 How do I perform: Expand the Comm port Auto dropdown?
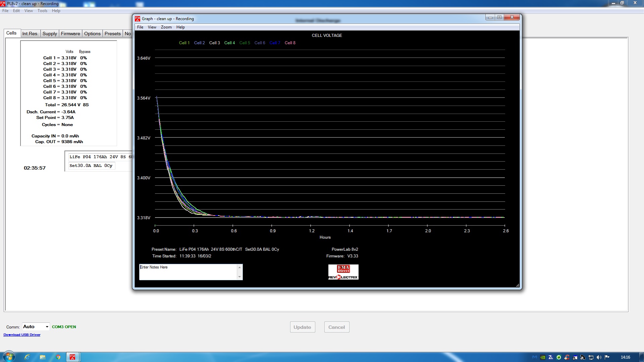[x=47, y=327]
